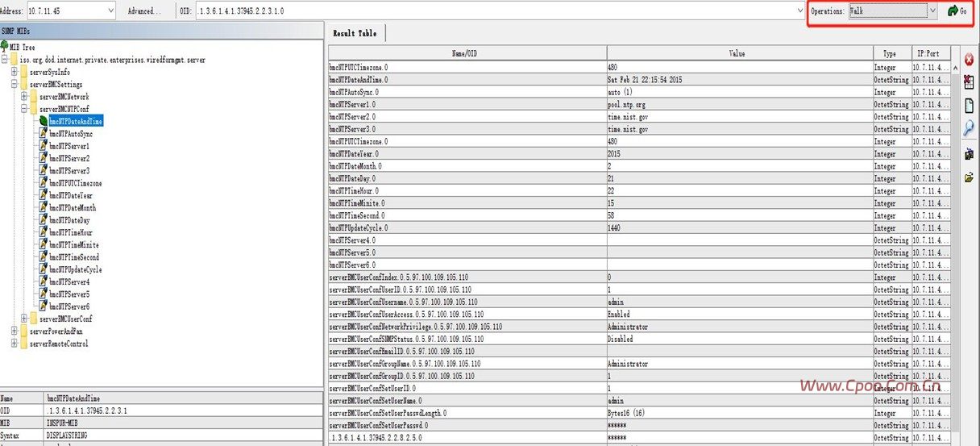Screen dimensions: 980x446
Task: Click the green Go arrow icon
Action: pos(953,11)
